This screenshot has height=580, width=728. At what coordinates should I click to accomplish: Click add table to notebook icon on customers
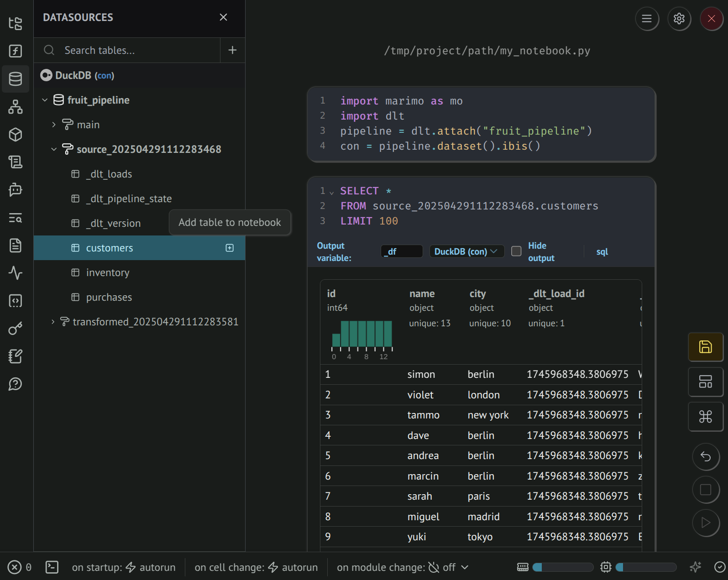230,248
